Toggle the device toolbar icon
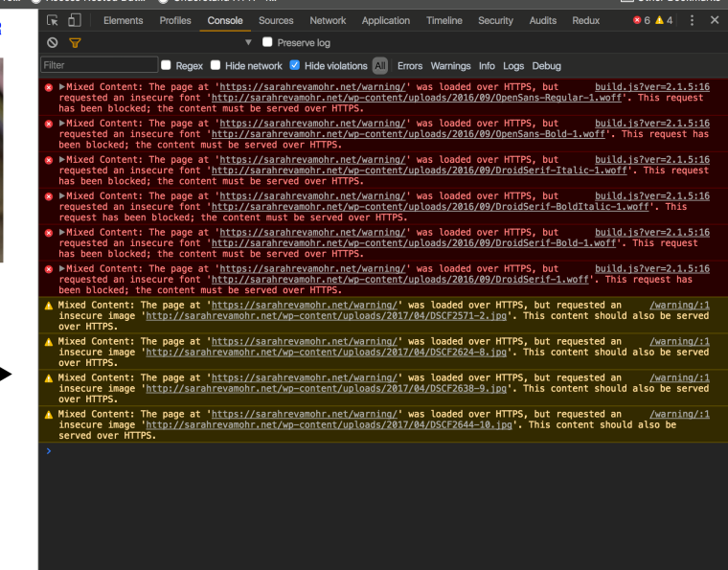 (x=74, y=20)
